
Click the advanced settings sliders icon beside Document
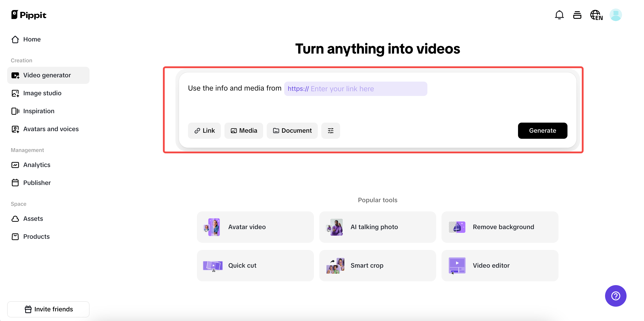pos(331,130)
